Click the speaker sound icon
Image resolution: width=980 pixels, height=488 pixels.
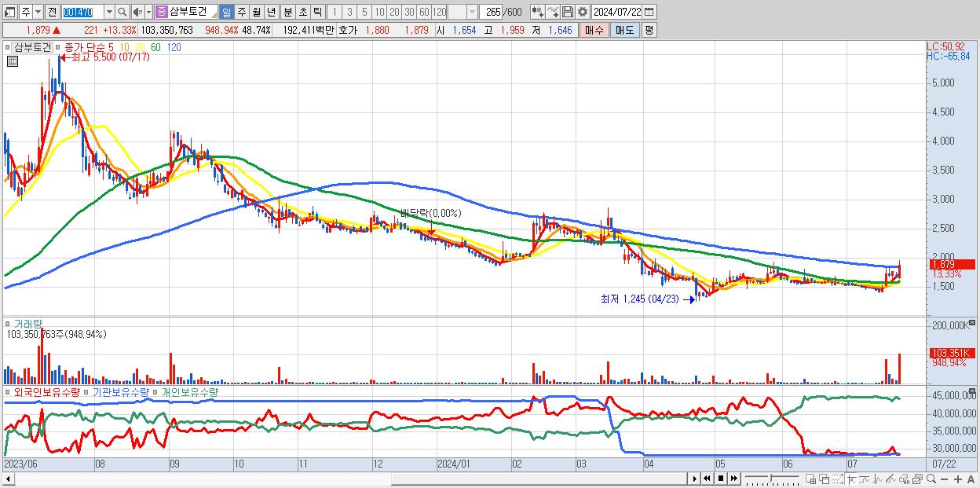(x=137, y=13)
